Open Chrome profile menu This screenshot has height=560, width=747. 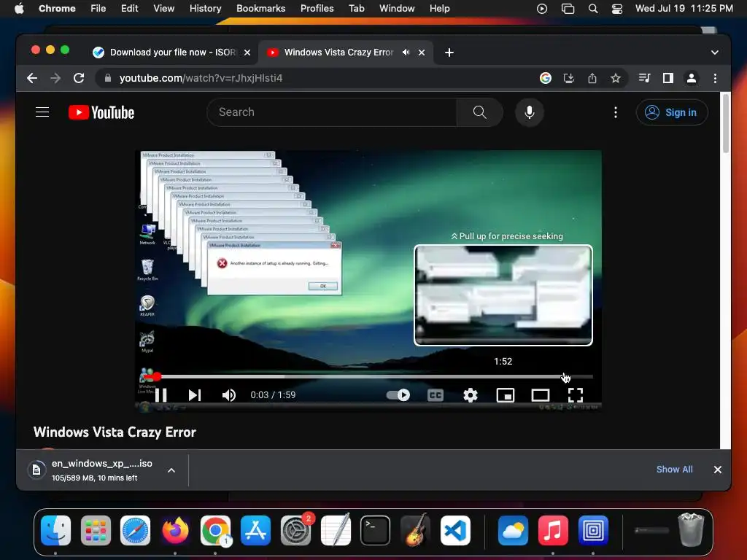point(692,78)
